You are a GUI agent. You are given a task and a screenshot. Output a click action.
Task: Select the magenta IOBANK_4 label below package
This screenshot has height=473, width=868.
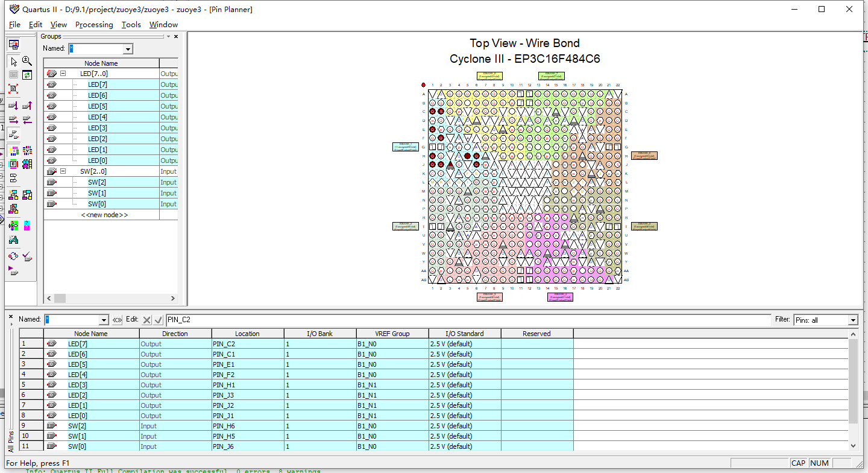560,296
